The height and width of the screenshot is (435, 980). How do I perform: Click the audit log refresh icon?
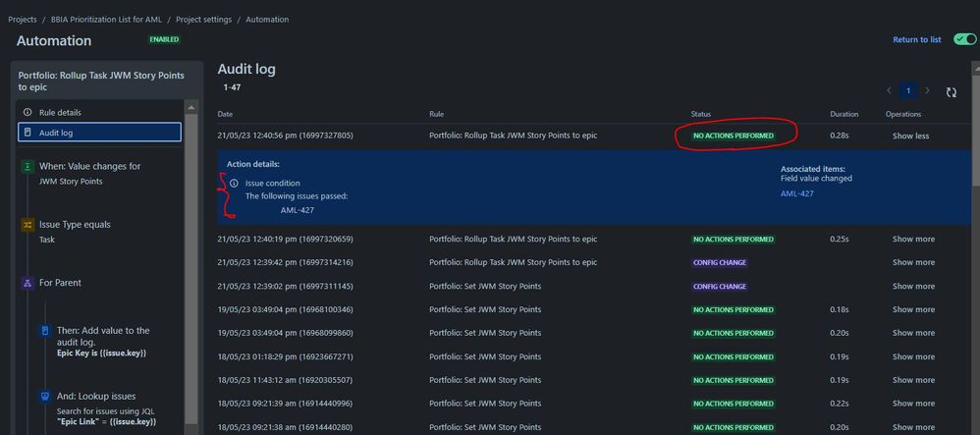click(x=951, y=92)
